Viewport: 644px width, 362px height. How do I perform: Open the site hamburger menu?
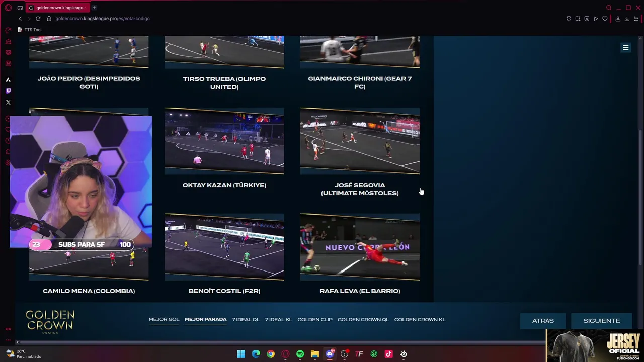click(x=626, y=48)
